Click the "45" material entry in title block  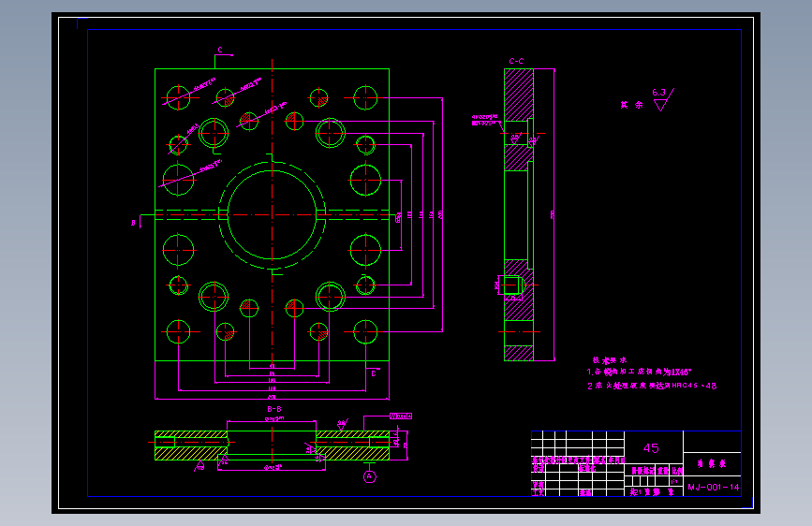click(651, 448)
